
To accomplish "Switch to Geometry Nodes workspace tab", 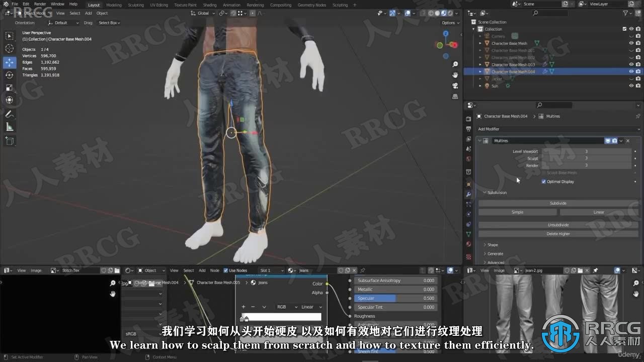I will (312, 5).
